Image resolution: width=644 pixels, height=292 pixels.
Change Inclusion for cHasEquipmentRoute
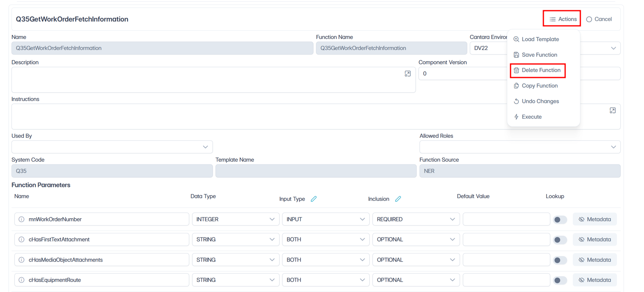(x=416, y=280)
